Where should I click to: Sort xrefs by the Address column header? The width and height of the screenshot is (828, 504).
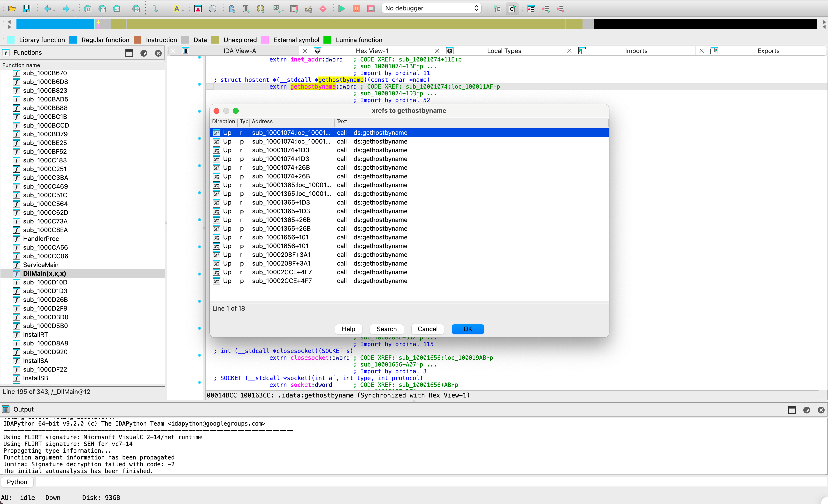point(292,122)
